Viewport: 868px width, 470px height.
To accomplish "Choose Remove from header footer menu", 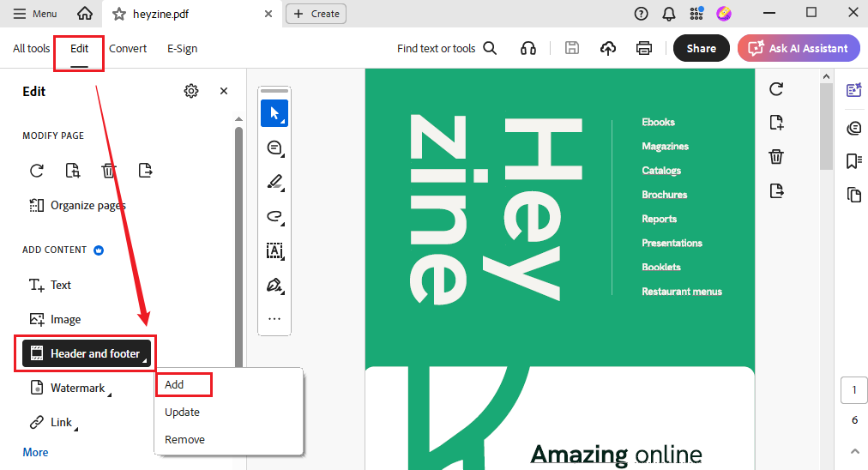I will 184,439.
